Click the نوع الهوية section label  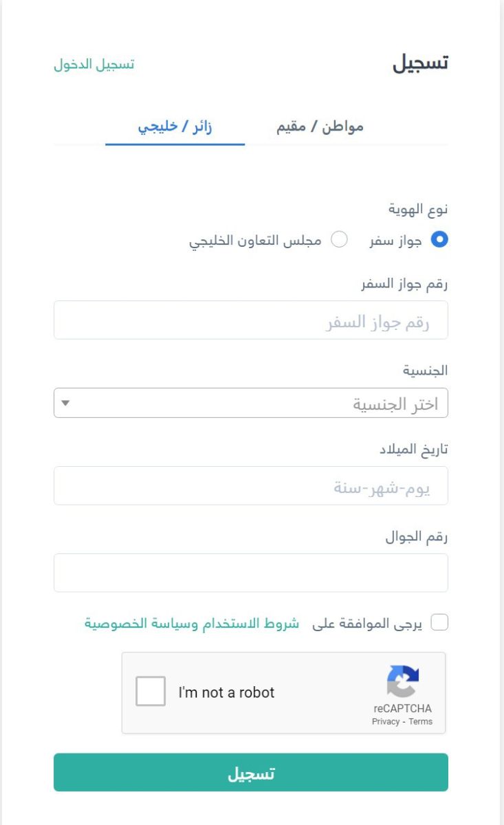(419, 208)
